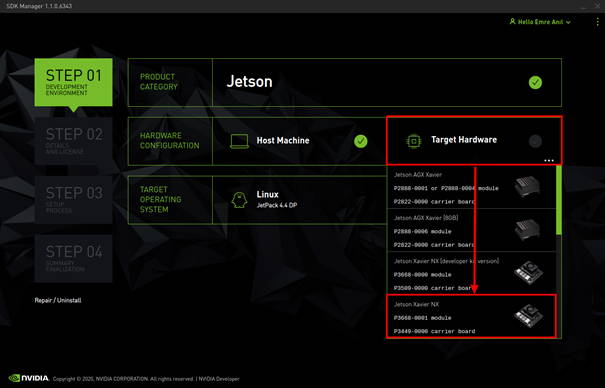Go to STEP 03 Setup Process
605x388 pixels.
[73, 200]
